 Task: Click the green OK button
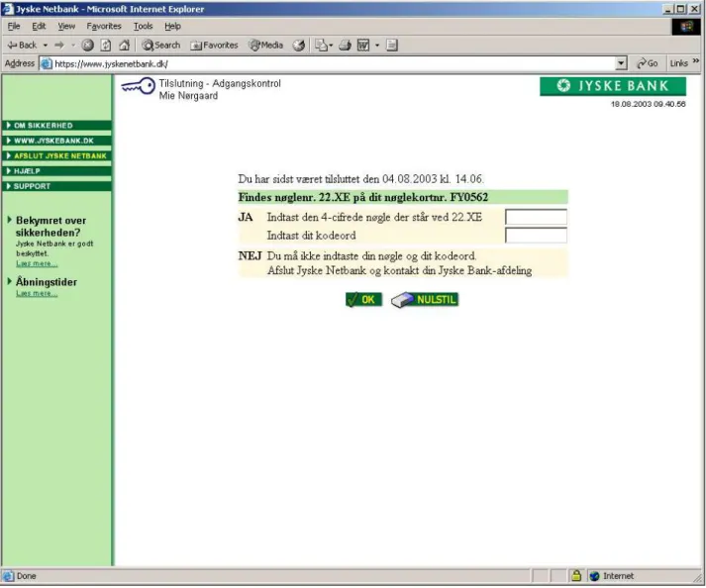[363, 299]
